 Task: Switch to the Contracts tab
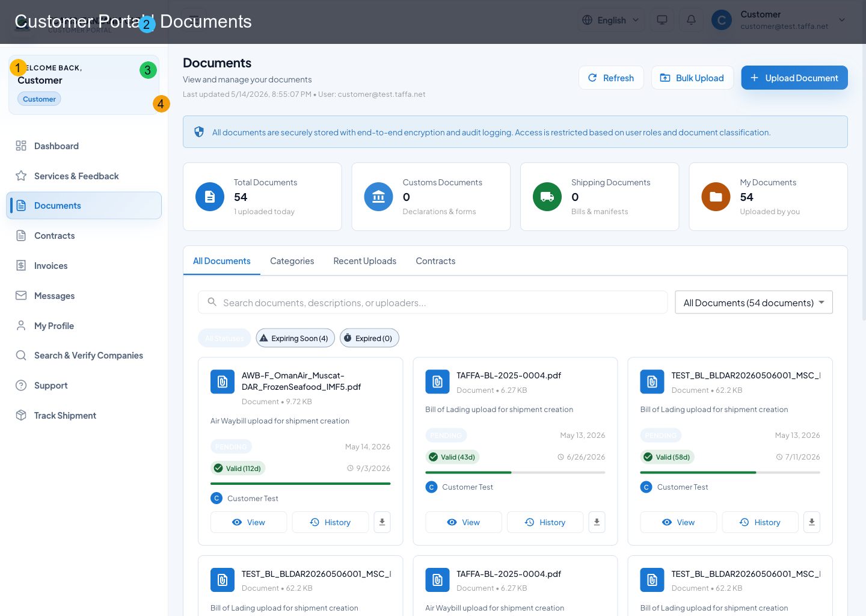point(435,260)
